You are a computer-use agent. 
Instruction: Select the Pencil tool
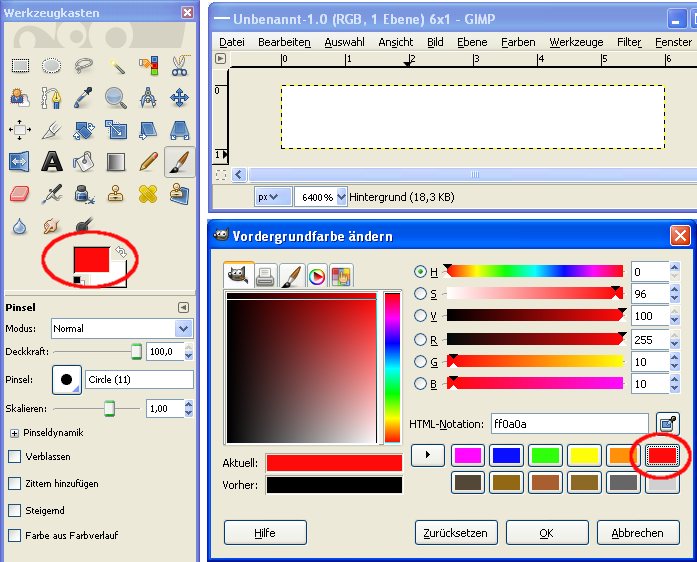[x=148, y=161]
